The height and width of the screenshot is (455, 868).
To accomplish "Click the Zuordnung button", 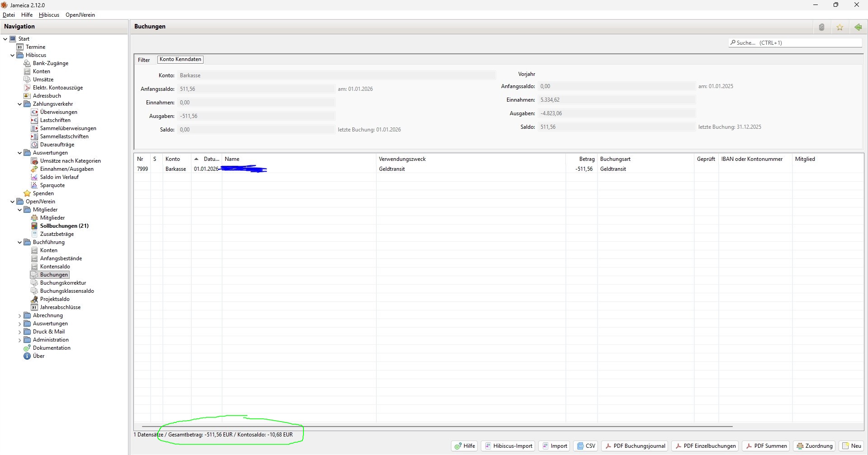I will [x=814, y=446].
